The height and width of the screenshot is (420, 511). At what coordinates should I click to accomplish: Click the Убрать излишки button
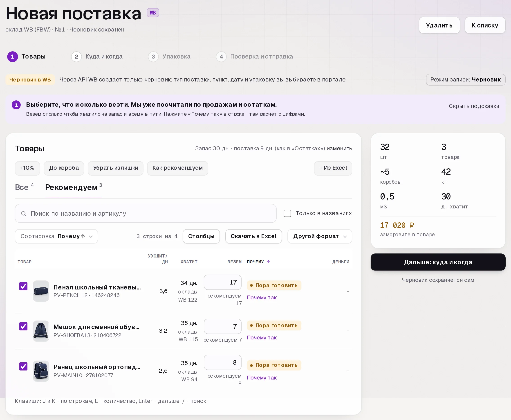point(116,168)
